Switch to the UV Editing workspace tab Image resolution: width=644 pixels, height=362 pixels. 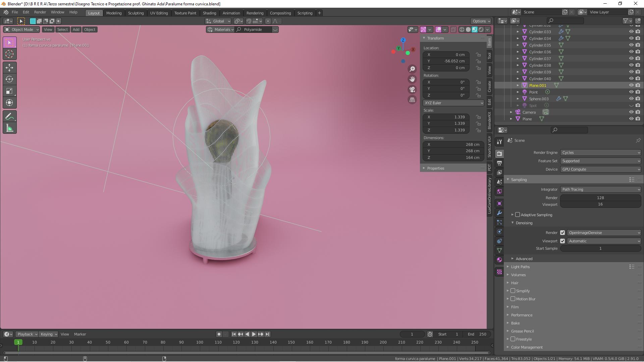[x=159, y=13]
